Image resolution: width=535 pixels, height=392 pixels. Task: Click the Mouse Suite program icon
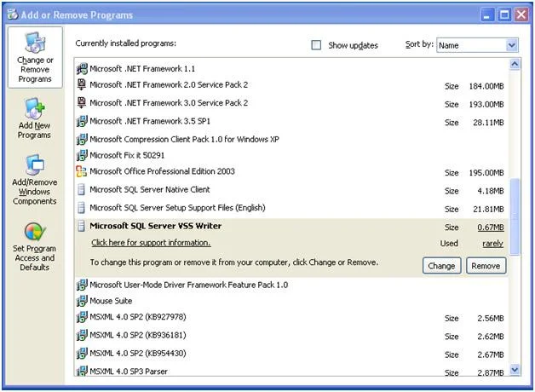click(x=82, y=301)
